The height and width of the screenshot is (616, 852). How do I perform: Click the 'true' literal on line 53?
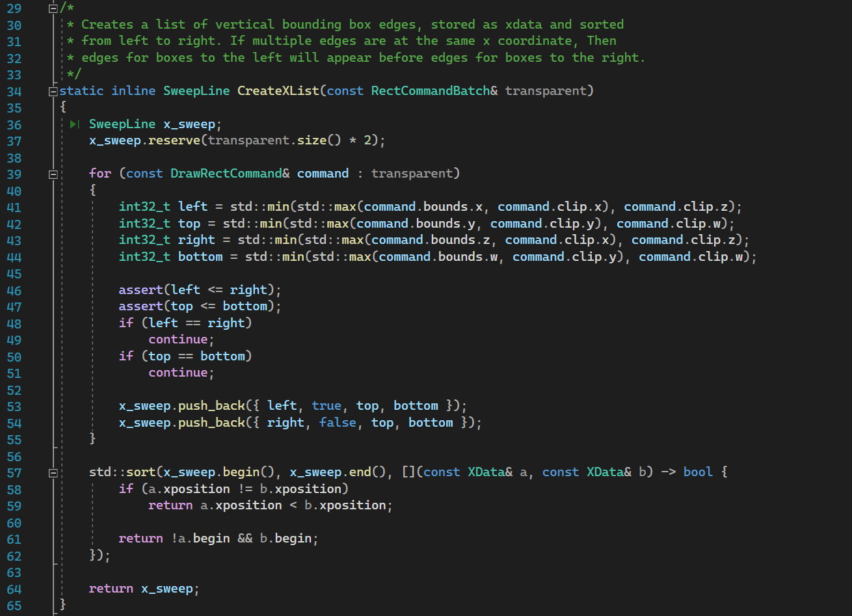(326, 406)
